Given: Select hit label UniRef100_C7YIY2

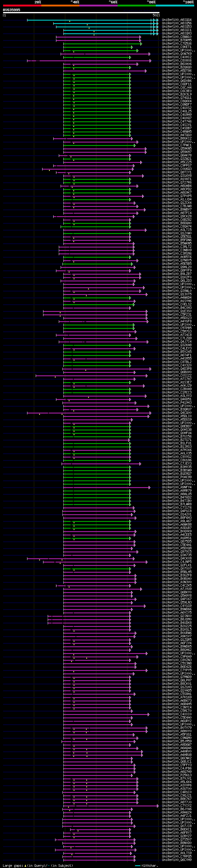Looking at the screenshot, I should point(177,805).
